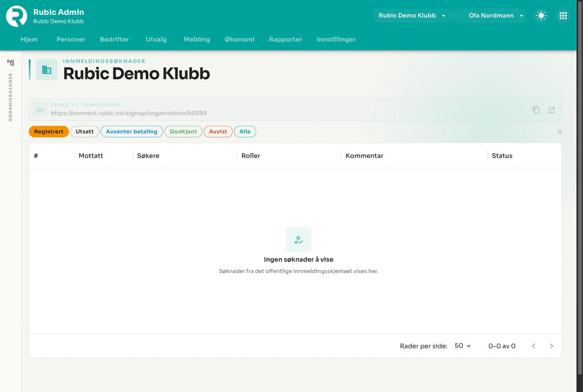Click the link chain icon by signup URL
This screenshot has height=392, width=583.
click(40, 110)
